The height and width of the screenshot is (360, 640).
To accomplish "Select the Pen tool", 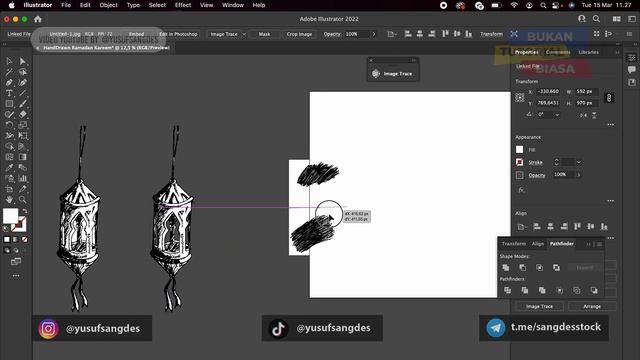I will tap(9, 82).
